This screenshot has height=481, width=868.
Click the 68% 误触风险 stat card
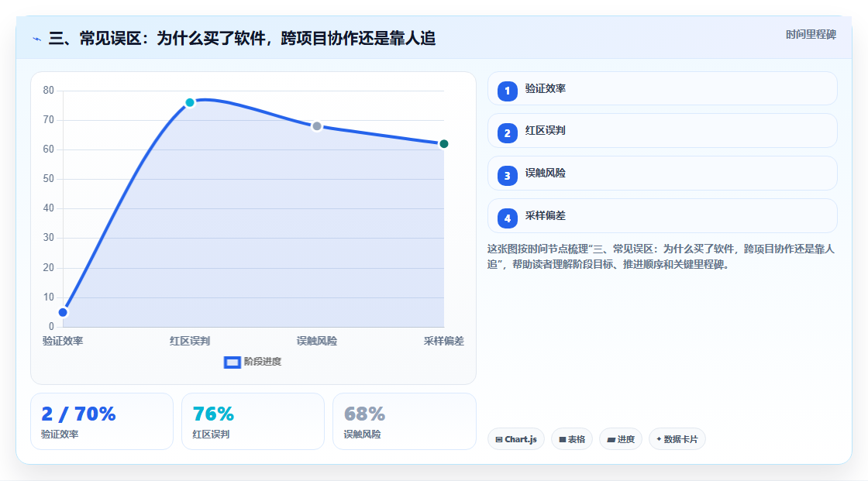(404, 421)
